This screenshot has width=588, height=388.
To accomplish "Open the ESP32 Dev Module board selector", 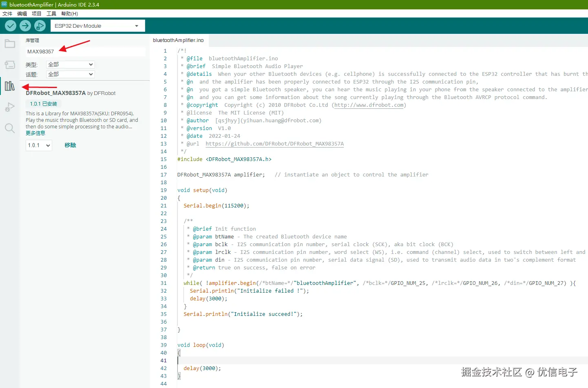I will tap(97, 26).
